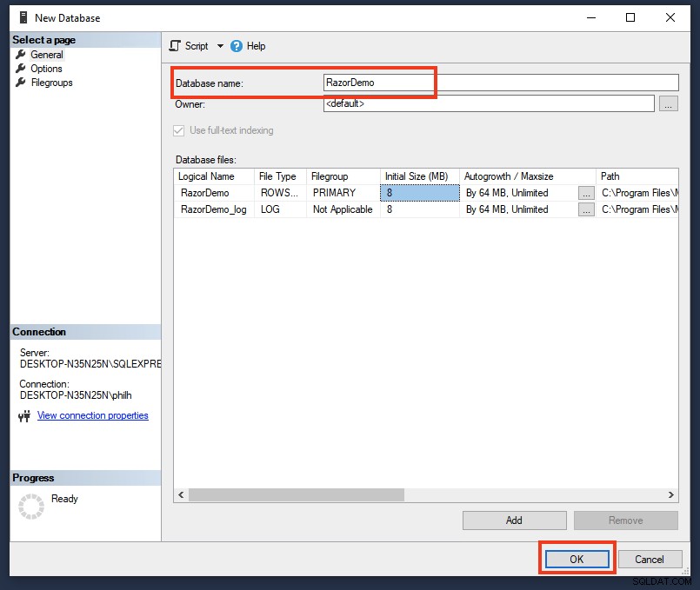Select the RazorDemo_log logical name cell

[x=214, y=209]
